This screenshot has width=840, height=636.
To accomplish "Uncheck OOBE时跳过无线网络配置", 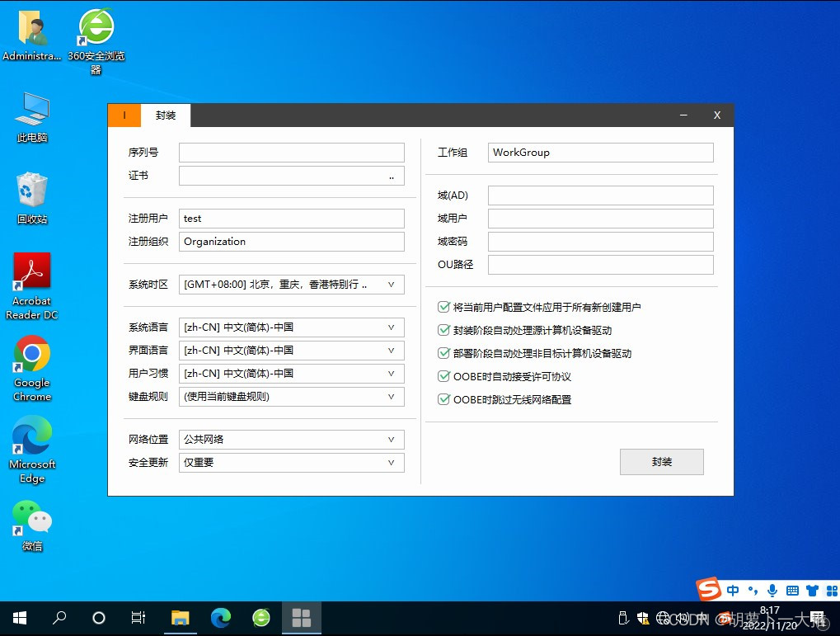I will click(443, 399).
